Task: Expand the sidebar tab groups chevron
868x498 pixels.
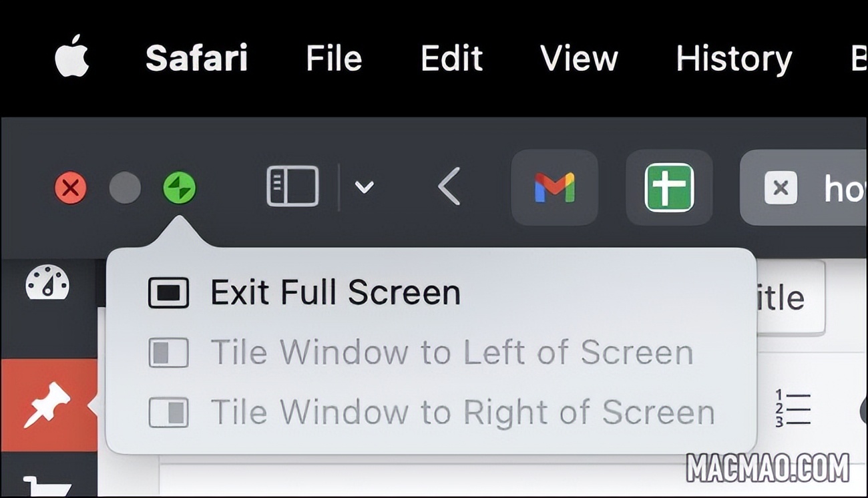Action: tap(364, 188)
